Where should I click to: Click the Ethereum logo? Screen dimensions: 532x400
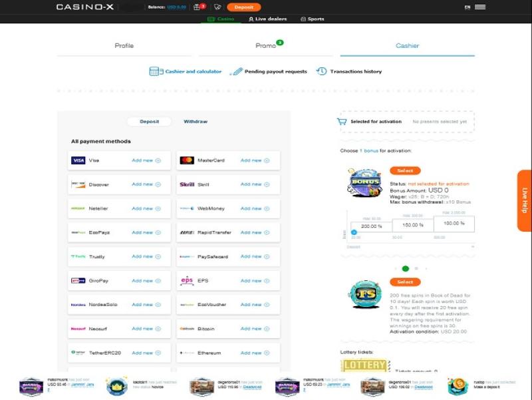pos(187,353)
